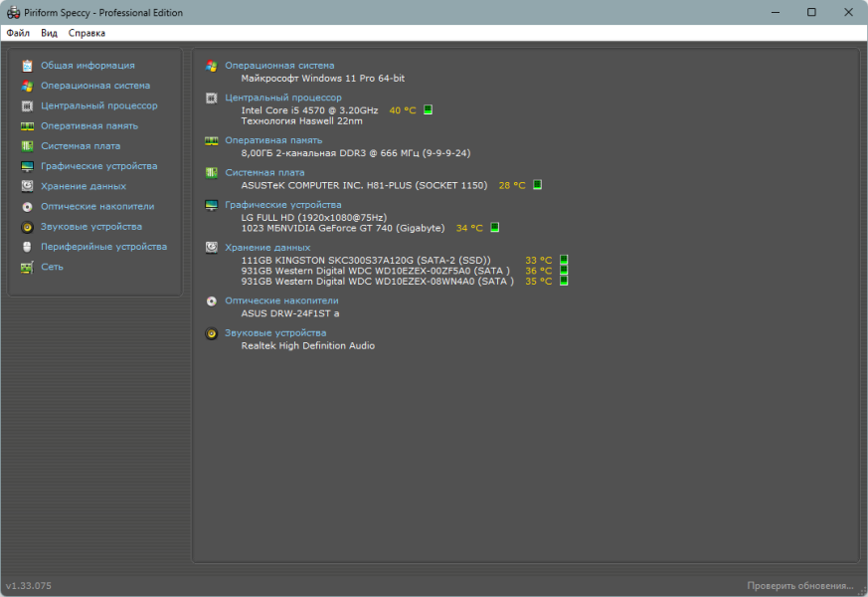Viewport: 868px width, 597px height.
Task: Click the motherboard icon in summary panel
Action: pyautogui.click(x=212, y=173)
